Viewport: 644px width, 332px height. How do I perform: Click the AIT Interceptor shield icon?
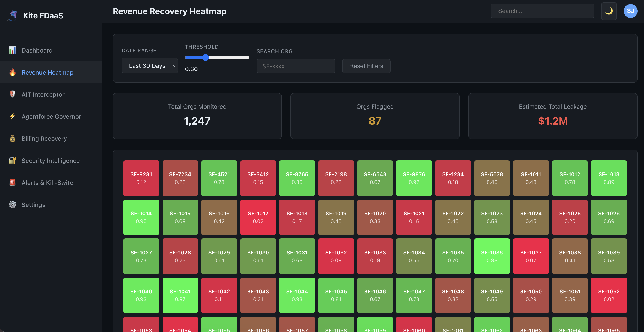click(x=12, y=94)
